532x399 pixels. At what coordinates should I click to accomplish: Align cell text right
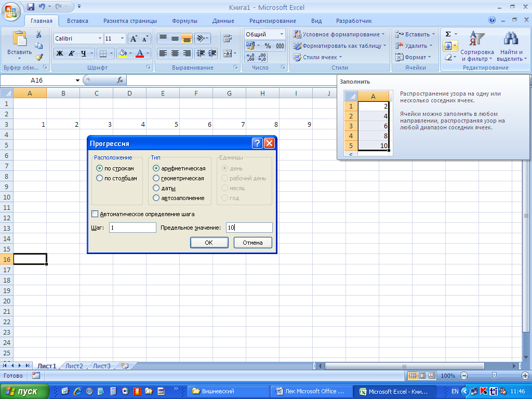point(187,54)
